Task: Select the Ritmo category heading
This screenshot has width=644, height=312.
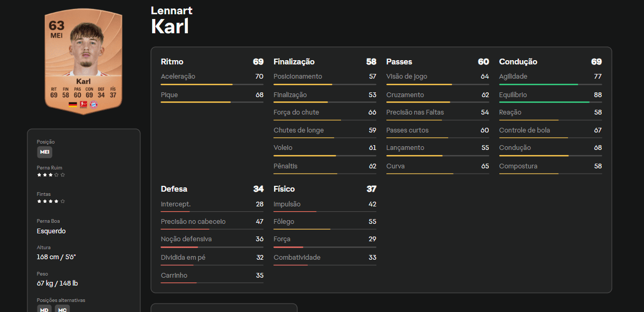Action: pyautogui.click(x=172, y=62)
